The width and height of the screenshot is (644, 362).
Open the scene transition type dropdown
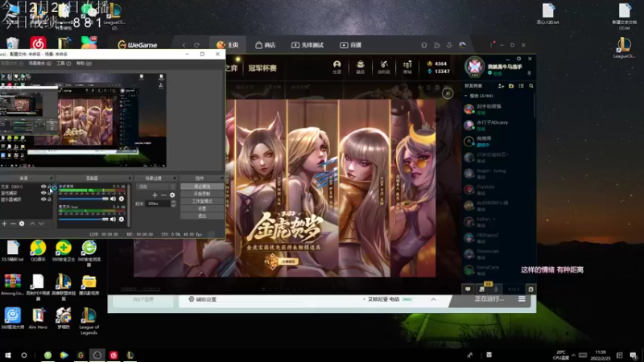click(x=156, y=187)
